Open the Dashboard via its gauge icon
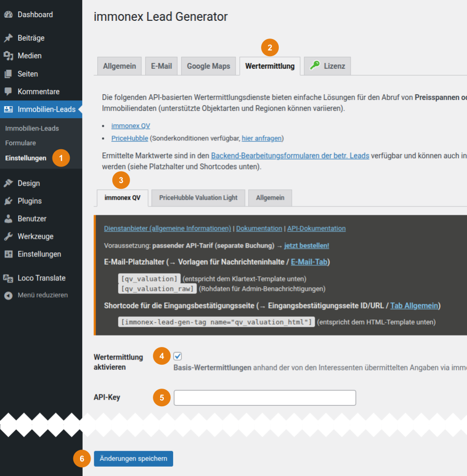 click(8, 14)
